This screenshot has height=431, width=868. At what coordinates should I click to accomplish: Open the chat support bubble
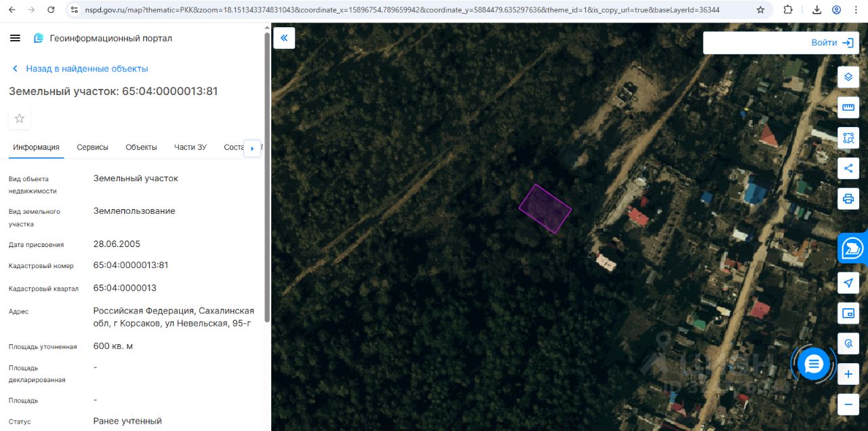813,364
